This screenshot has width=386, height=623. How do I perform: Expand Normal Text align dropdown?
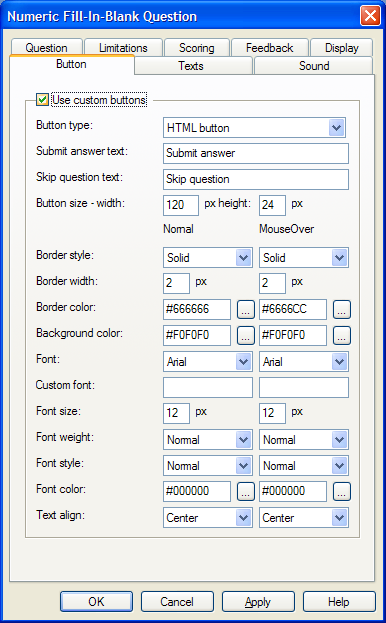pyautogui.click(x=208, y=518)
